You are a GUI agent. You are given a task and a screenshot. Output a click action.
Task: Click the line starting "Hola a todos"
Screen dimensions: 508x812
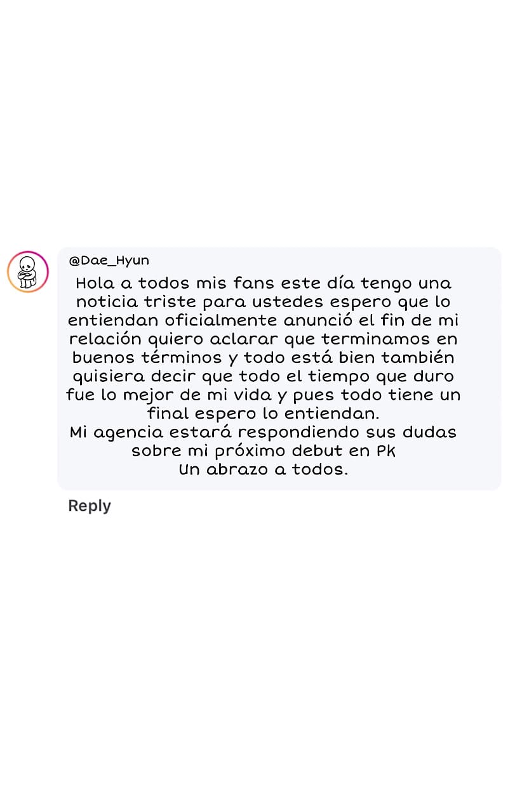tap(264, 283)
